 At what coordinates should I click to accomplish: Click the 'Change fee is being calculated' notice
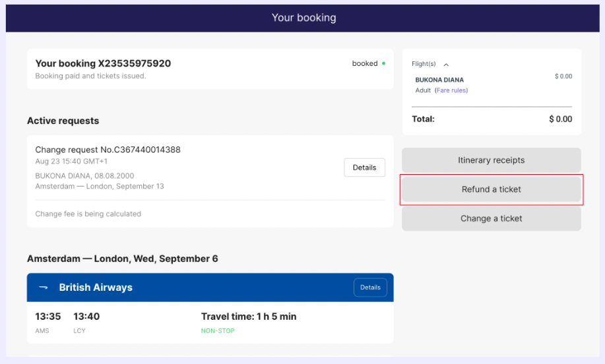[88, 214]
